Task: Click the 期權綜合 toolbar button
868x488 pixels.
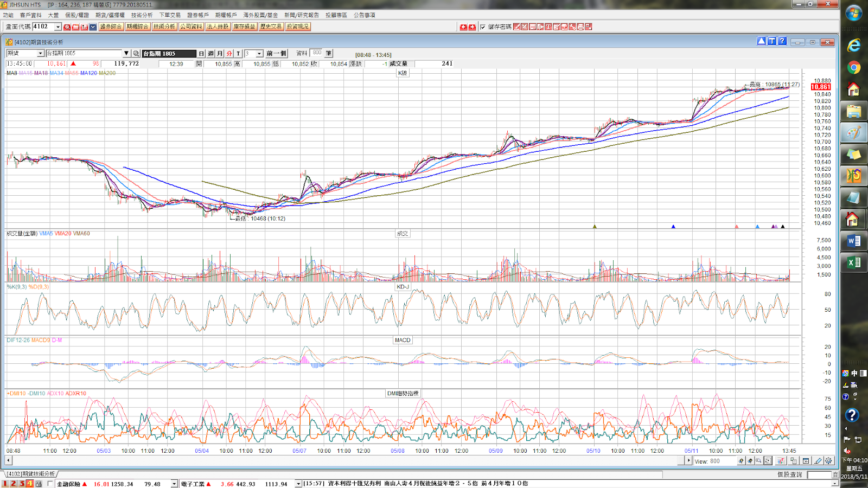Action: pos(137,27)
